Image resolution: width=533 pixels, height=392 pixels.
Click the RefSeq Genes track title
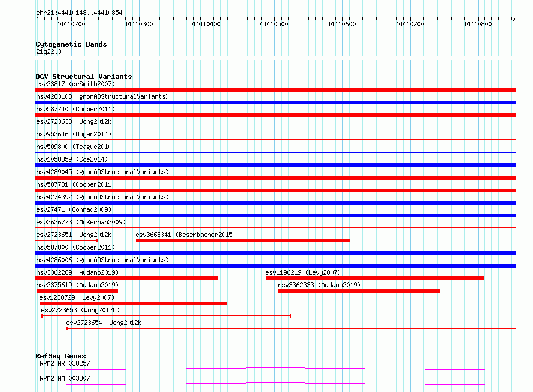coord(60,356)
